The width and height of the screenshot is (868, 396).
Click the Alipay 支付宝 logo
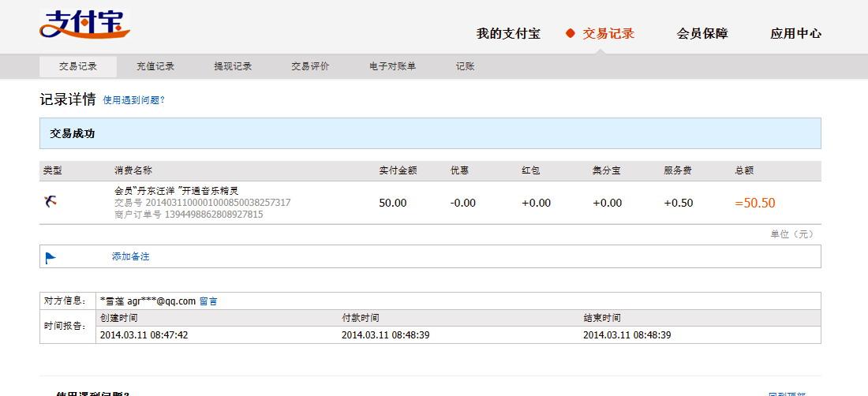pos(84,24)
